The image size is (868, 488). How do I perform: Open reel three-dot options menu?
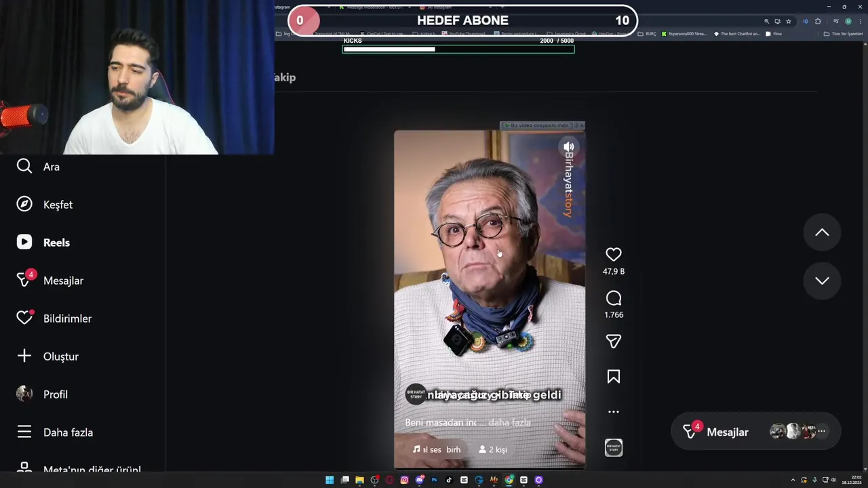614,411
